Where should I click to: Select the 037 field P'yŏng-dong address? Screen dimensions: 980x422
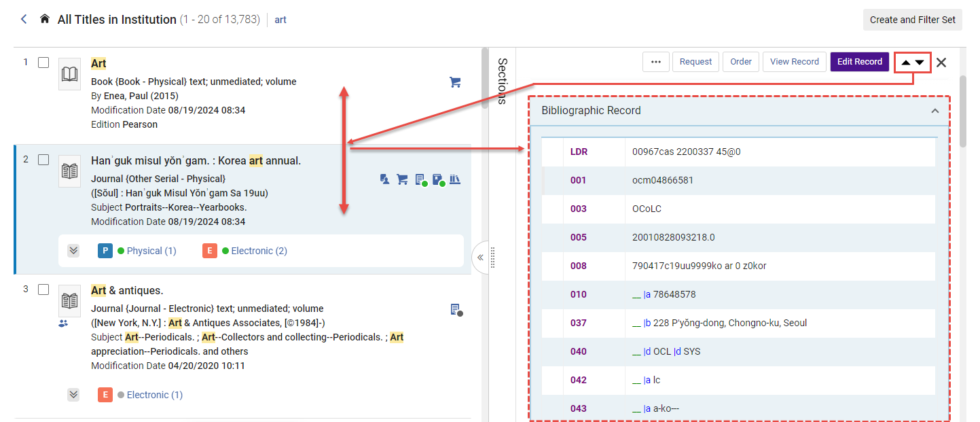(738, 323)
